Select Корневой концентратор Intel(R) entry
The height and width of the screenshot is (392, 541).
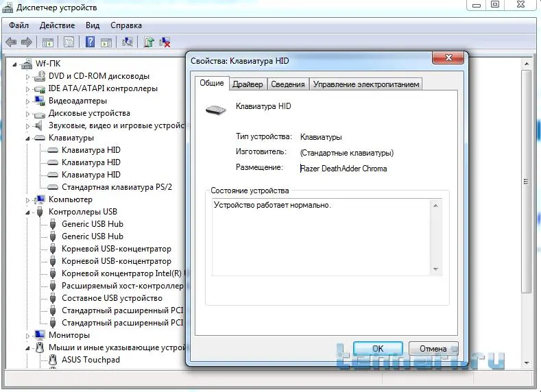[x=123, y=273]
